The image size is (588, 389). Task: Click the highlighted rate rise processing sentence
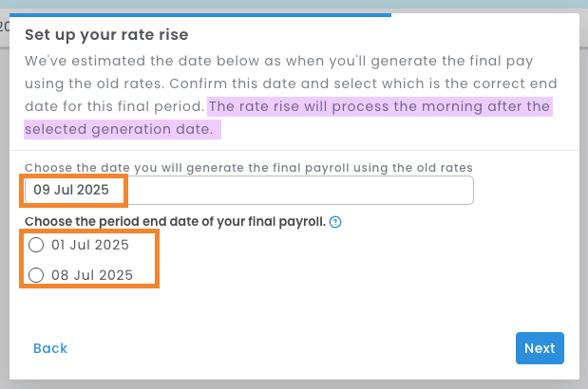(378, 105)
